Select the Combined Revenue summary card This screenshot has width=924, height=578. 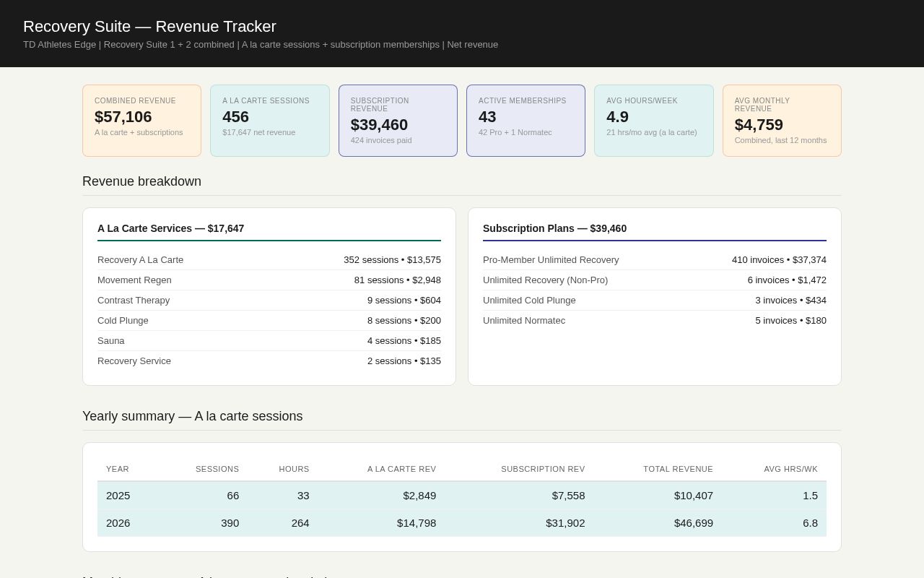141,121
